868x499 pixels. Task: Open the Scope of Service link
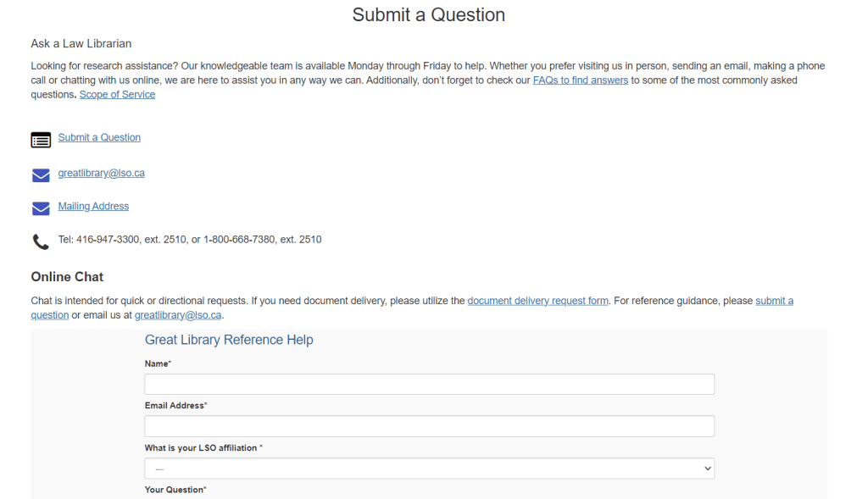pos(117,95)
